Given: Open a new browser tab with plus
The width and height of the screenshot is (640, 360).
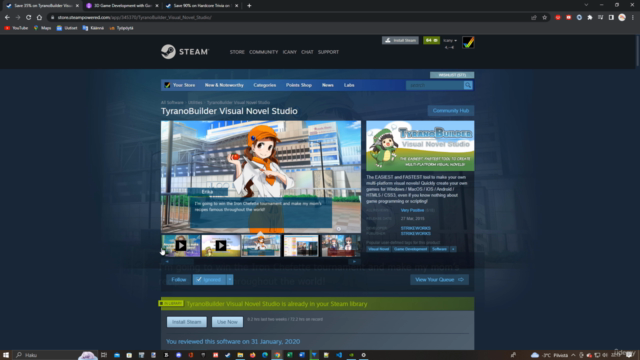Looking at the screenshot, I should pos(249,6).
